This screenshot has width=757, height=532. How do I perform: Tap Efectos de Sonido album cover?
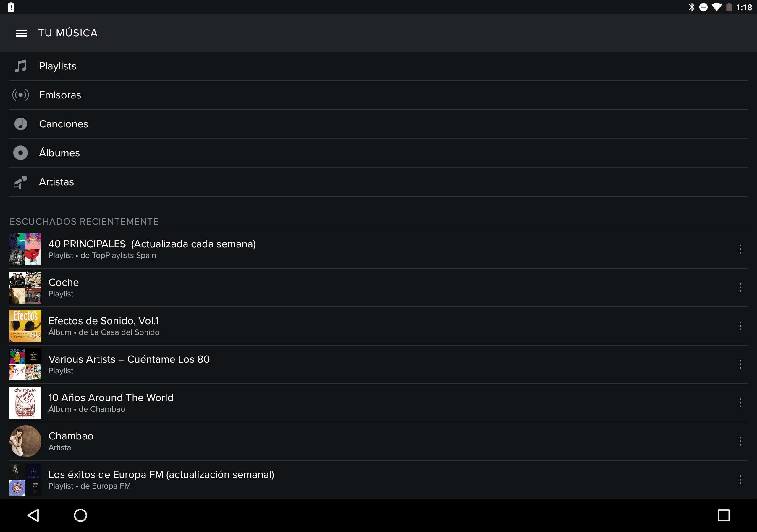[25, 326]
